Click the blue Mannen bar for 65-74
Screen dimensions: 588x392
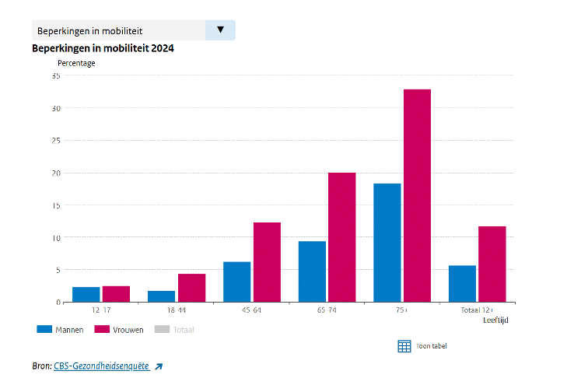(x=312, y=271)
